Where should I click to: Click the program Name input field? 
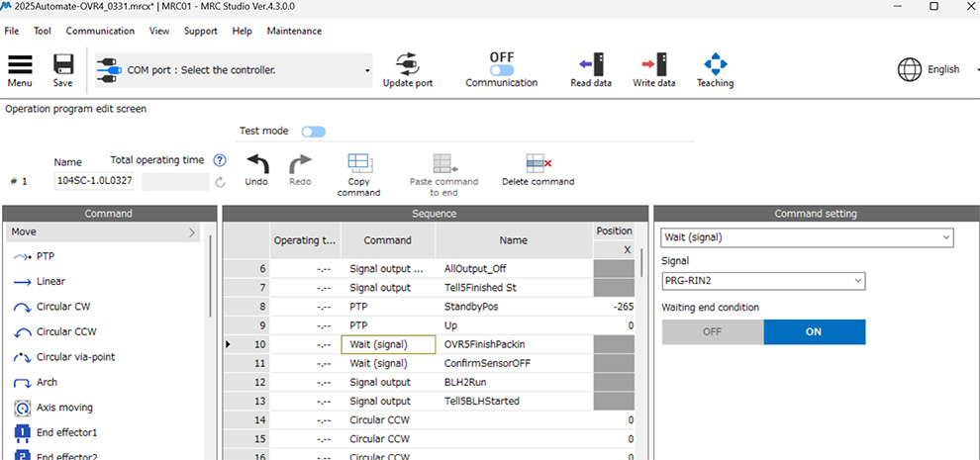[x=94, y=182]
